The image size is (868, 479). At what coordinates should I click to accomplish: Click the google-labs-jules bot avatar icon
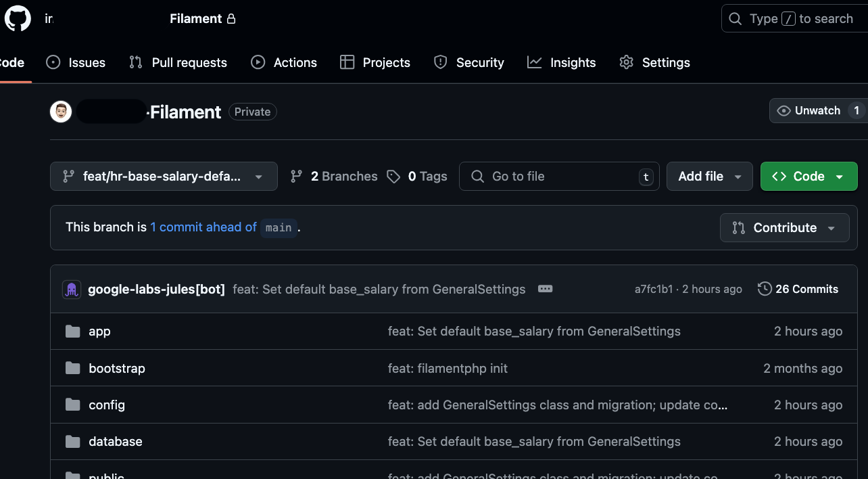(x=72, y=290)
